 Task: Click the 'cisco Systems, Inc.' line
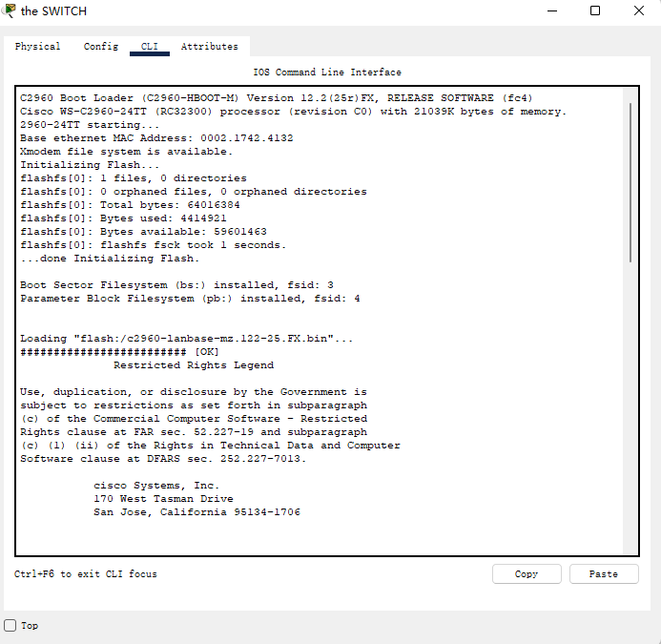click(x=156, y=486)
